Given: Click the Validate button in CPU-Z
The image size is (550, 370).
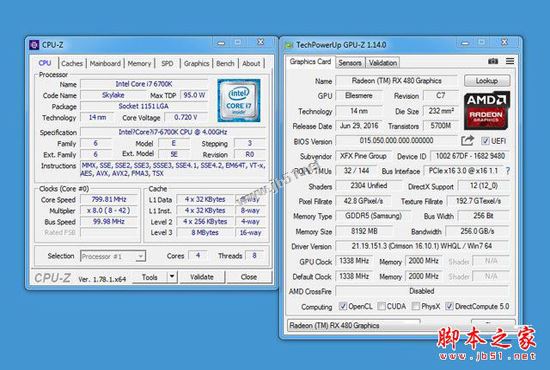Looking at the screenshot, I should click(x=202, y=277).
